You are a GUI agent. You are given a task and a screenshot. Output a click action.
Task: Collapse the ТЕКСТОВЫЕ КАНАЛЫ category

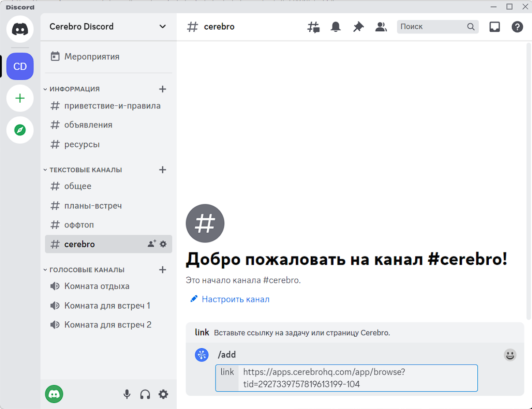[82, 170]
